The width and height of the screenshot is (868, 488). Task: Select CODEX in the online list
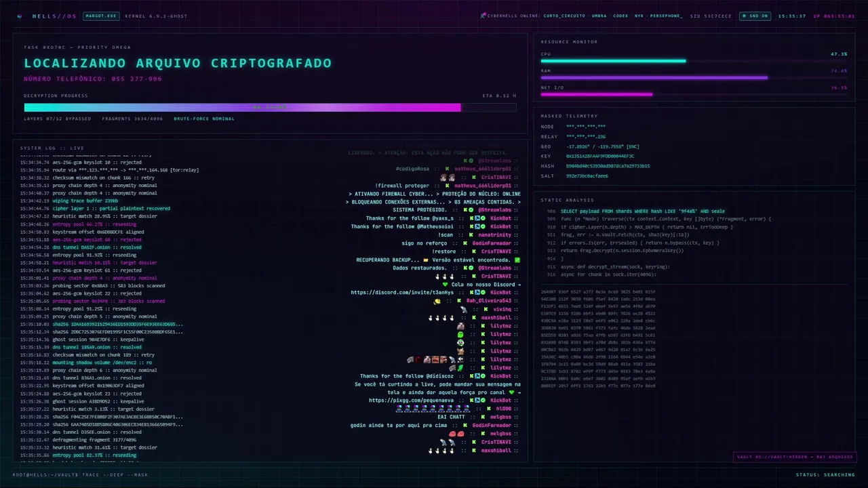pyautogui.click(x=620, y=16)
